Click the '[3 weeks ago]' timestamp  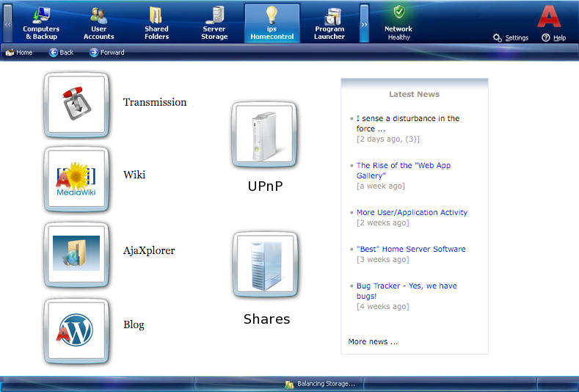tap(382, 259)
